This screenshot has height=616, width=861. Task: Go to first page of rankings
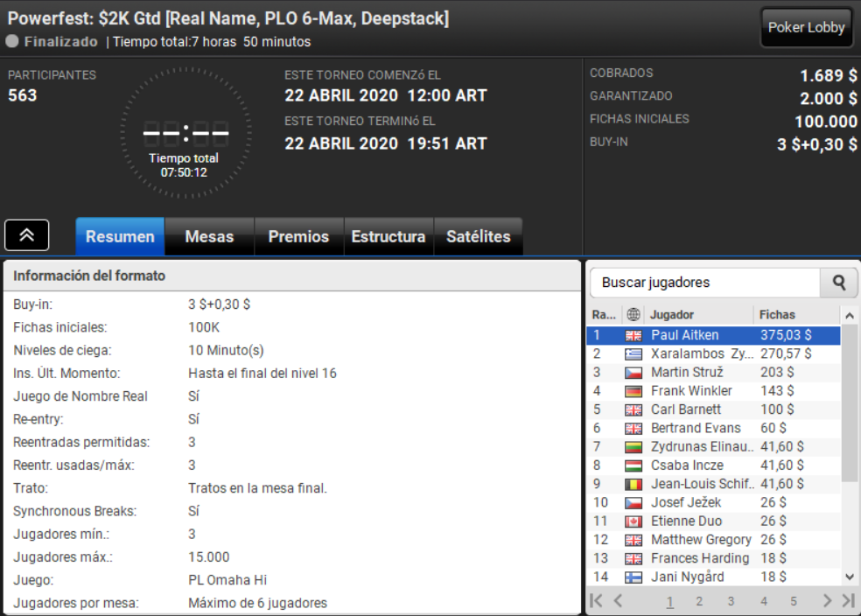(x=596, y=600)
